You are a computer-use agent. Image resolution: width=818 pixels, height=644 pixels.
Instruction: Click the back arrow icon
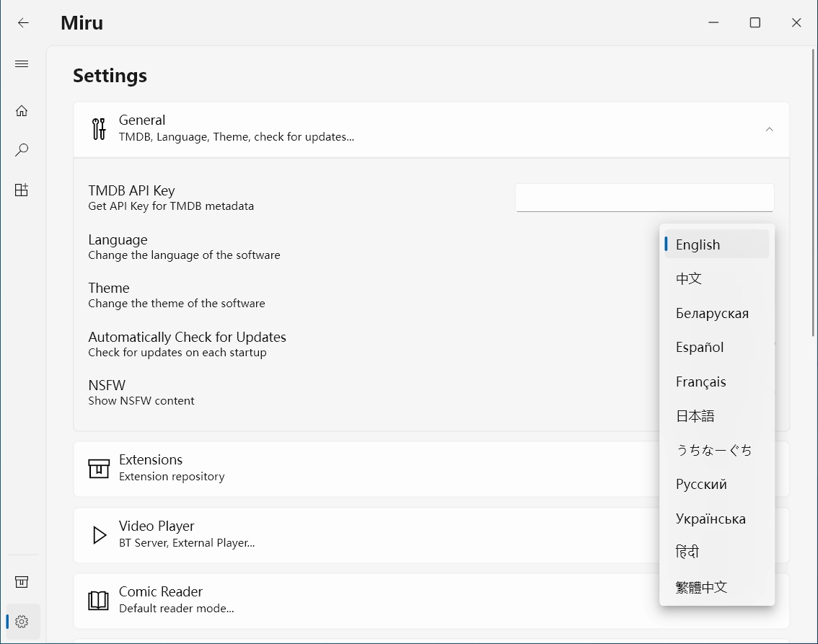pos(23,23)
